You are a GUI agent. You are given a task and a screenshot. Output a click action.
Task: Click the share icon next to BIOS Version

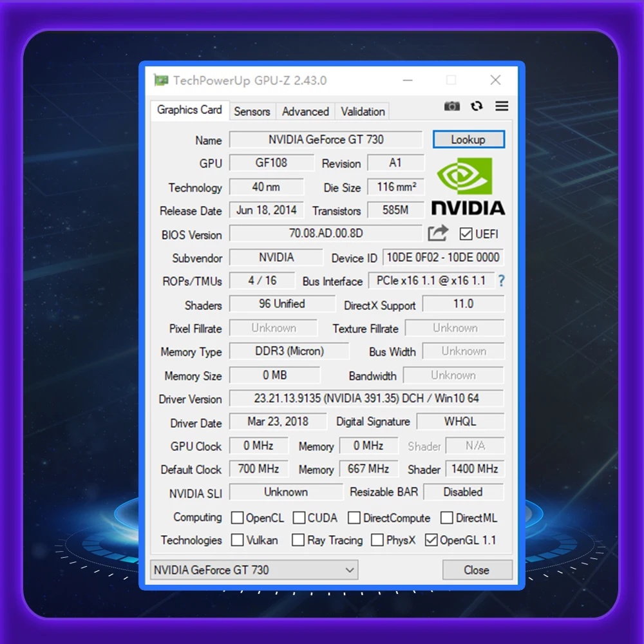(439, 233)
